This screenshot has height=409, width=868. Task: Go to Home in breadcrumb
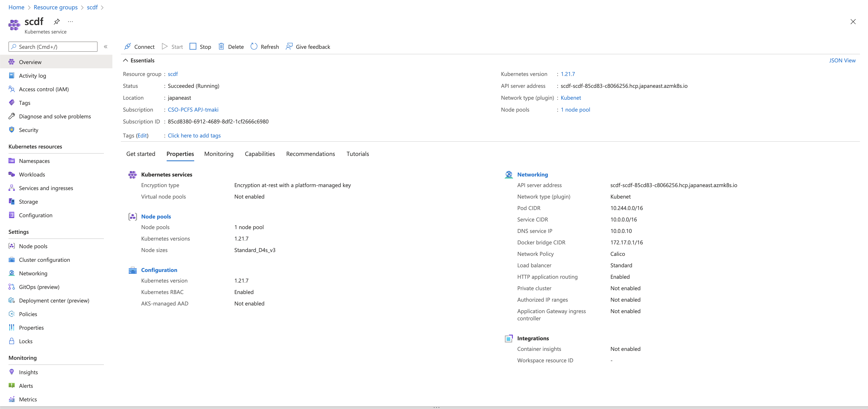coord(16,7)
